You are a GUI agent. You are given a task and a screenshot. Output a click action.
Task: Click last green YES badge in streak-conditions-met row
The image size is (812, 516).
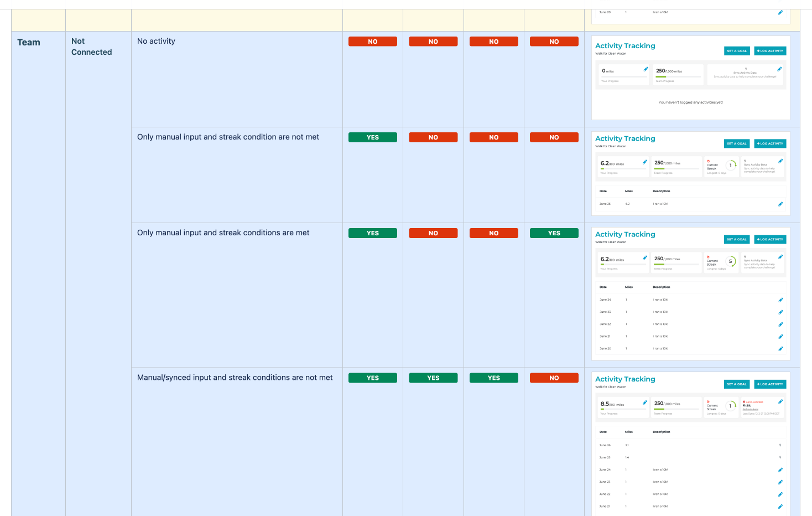554,234
